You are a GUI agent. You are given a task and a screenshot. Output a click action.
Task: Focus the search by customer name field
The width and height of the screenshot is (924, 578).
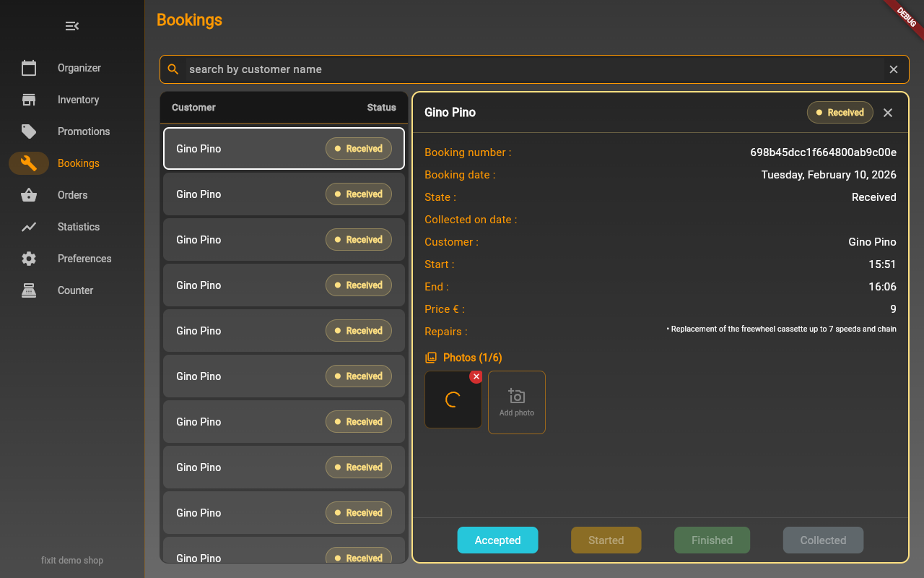pyautogui.click(x=534, y=69)
